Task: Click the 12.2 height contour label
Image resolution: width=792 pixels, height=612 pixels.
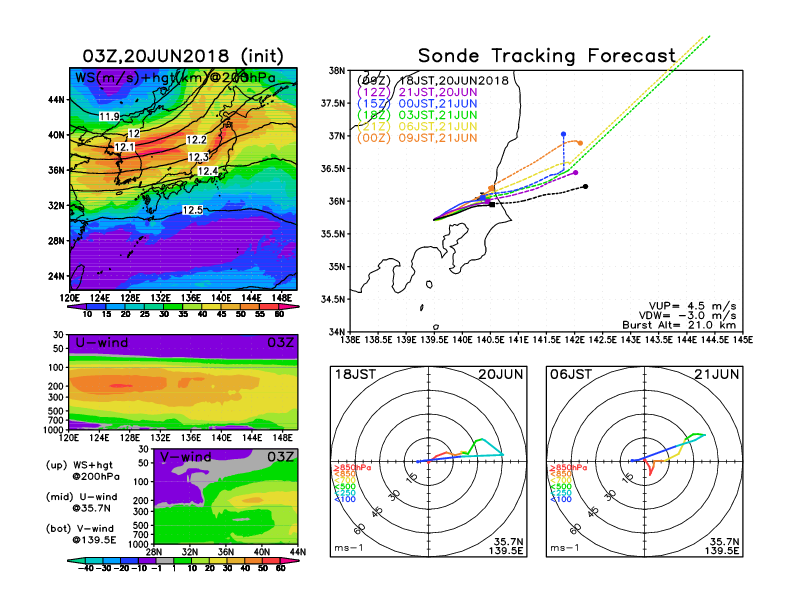Action: click(x=196, y=140)
